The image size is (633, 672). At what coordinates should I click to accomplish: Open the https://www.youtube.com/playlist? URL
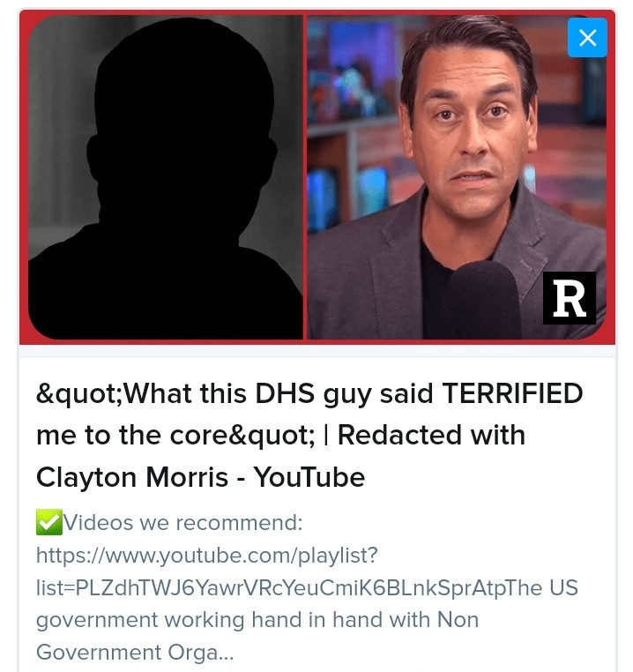207,556
